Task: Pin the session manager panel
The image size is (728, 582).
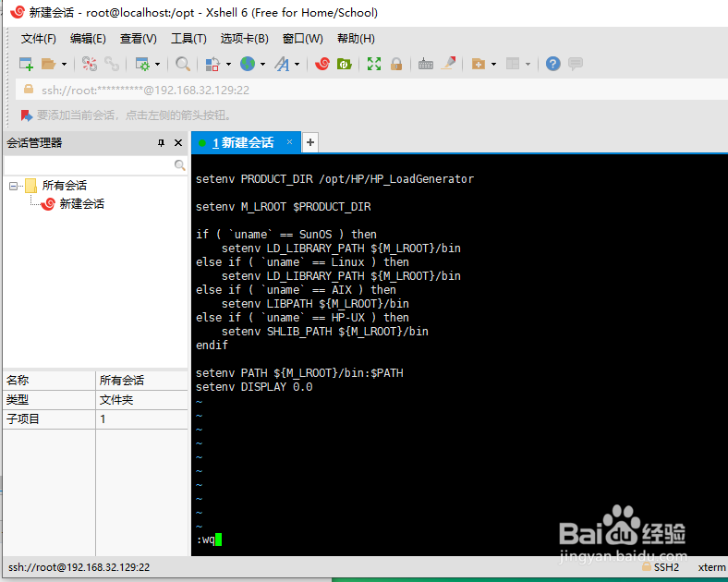Action: (161, 142)
